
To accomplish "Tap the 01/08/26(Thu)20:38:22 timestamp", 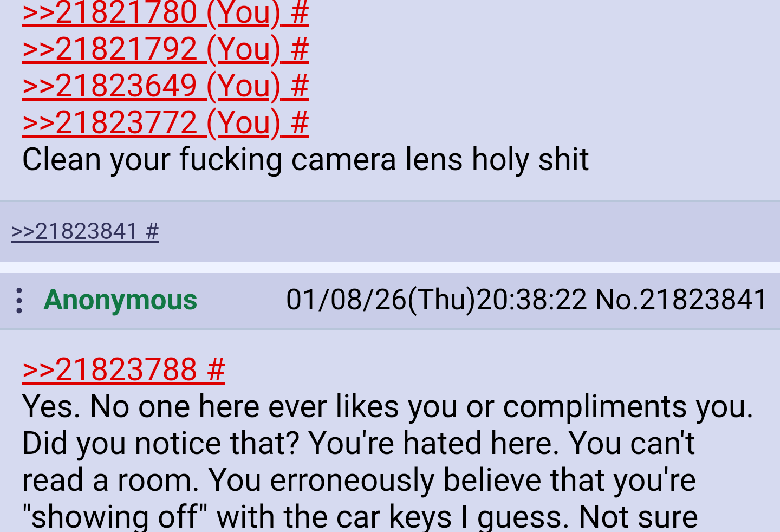I will click(x=437, y=300).
